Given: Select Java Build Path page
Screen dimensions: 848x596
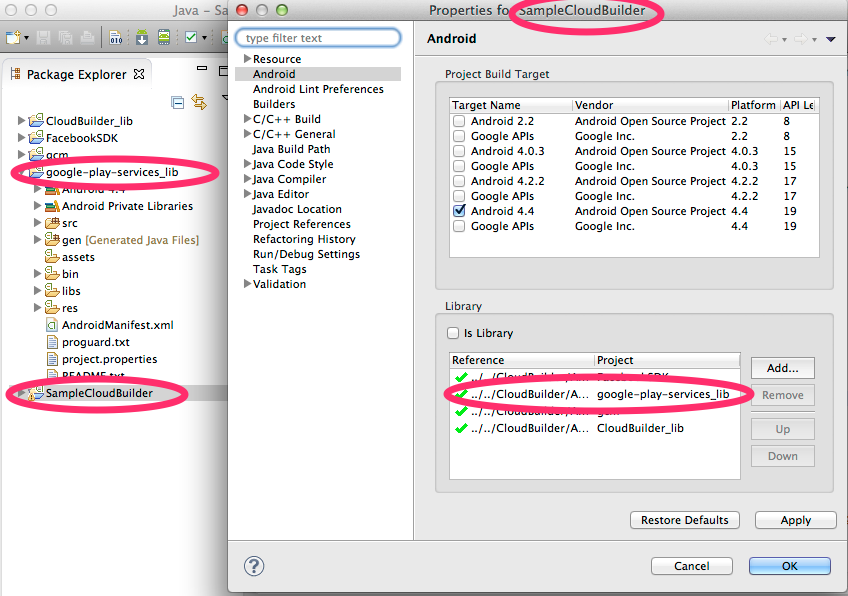Looking at the screenshot, I should click(291, 149).
